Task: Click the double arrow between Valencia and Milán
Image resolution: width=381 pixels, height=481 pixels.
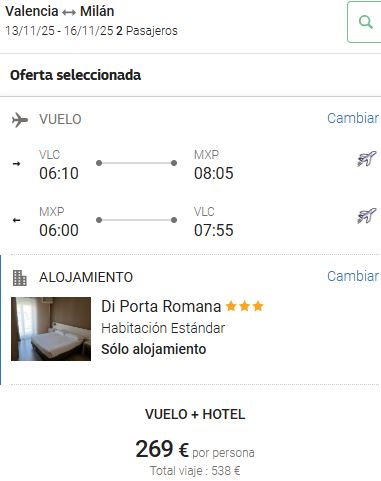Action: click(x=69, y=13)
